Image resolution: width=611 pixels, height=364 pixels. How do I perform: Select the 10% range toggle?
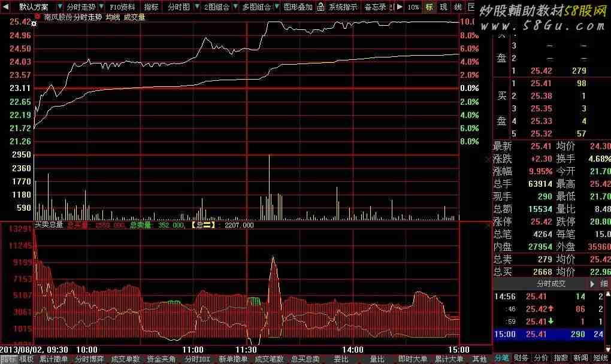[x=413, y=7]
